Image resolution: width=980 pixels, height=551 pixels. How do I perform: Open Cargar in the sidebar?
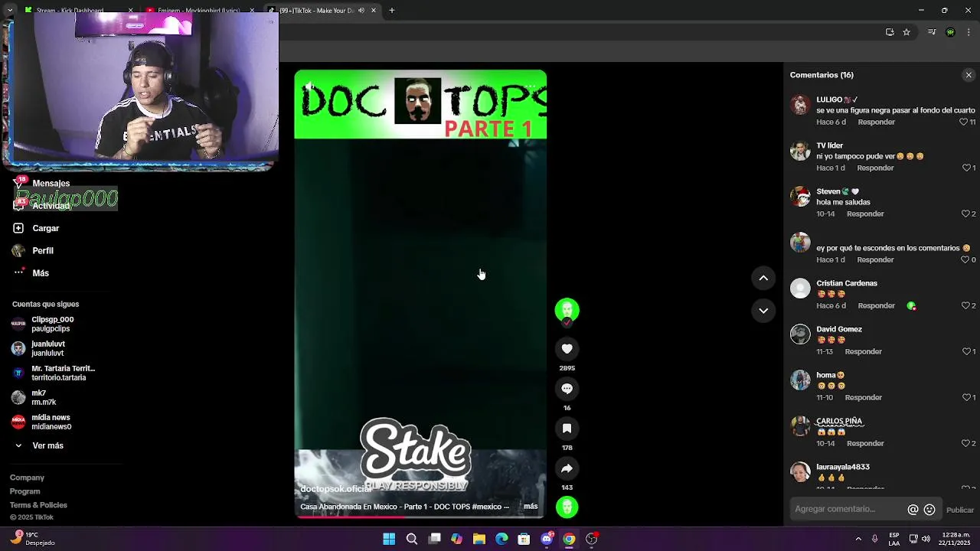[36, 228]
